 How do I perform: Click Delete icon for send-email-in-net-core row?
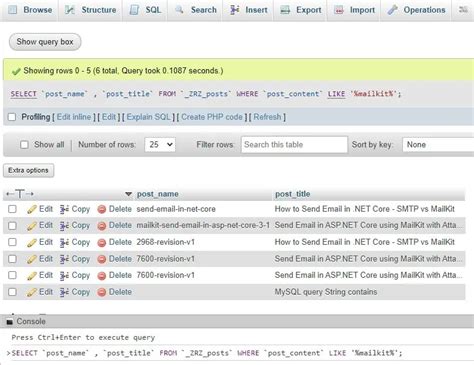102,209
